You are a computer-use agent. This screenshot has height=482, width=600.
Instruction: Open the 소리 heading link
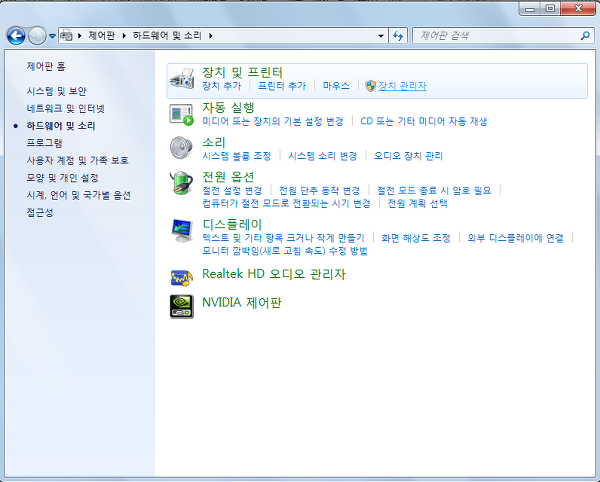pyautogui.click(x=214, y=142)
